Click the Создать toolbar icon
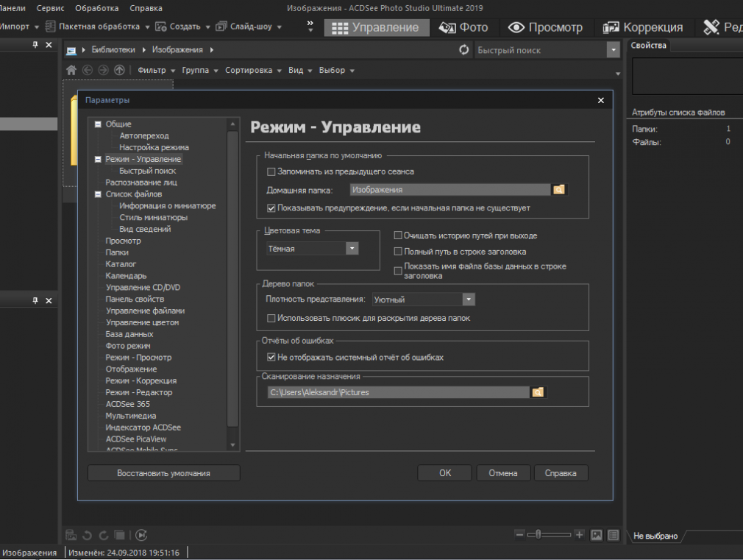 (x=160, y=26)
